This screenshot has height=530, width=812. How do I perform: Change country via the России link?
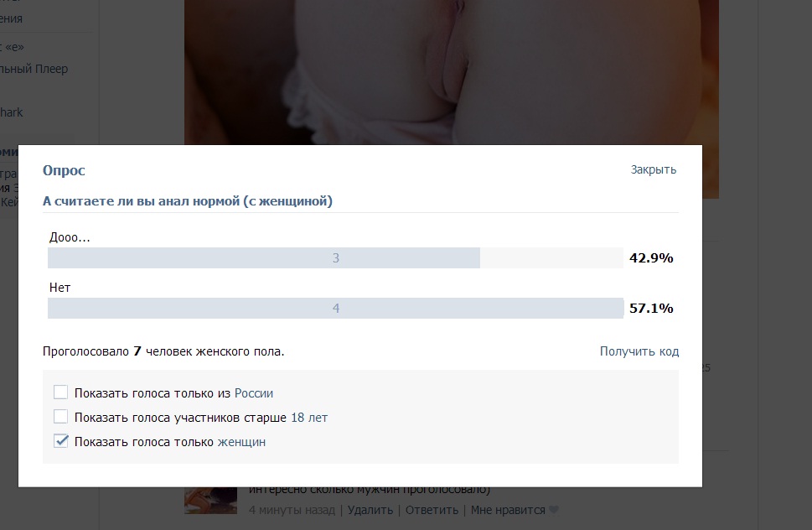coord(254,393)
